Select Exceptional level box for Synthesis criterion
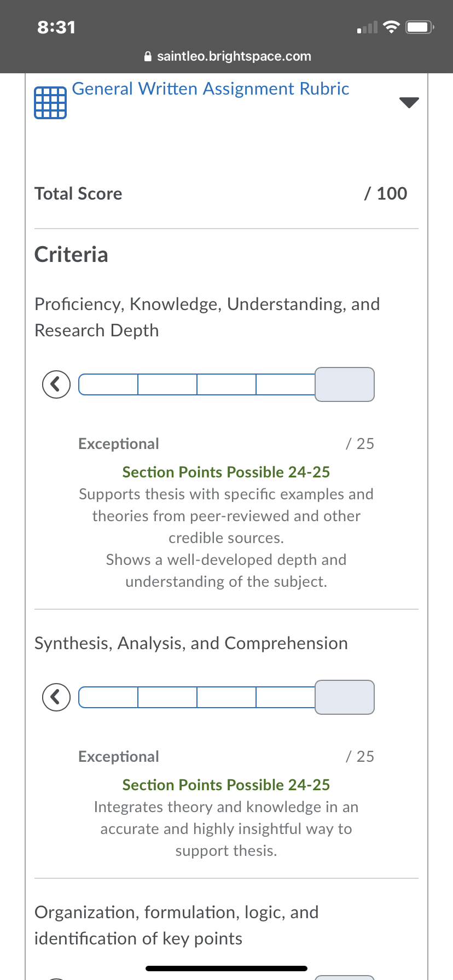 coord(345,697)
